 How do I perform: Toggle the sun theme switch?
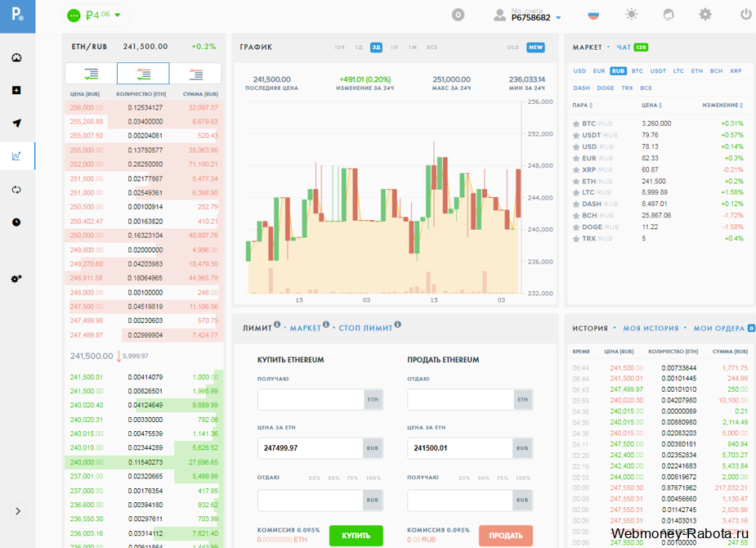[x=632, y=15]
